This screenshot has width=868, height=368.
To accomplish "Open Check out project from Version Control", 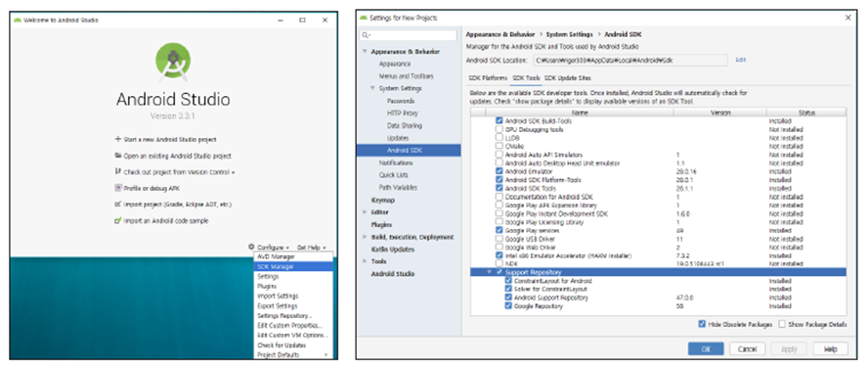I will 175,172.
